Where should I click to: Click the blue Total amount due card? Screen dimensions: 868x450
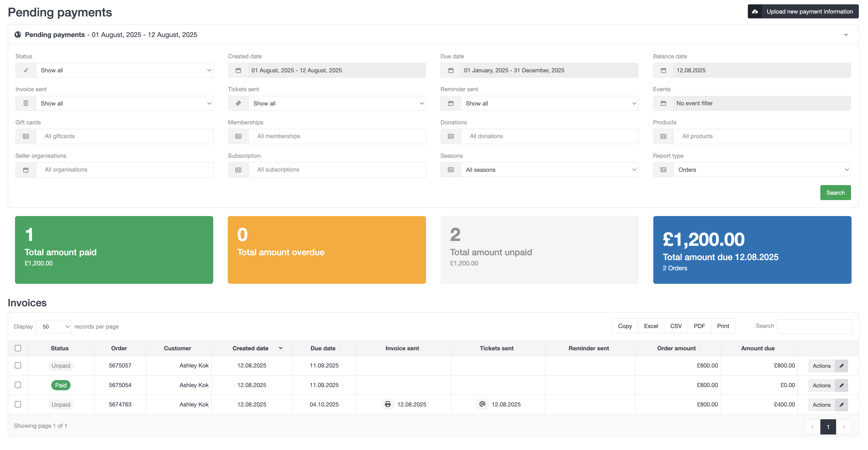pos(752,250)
